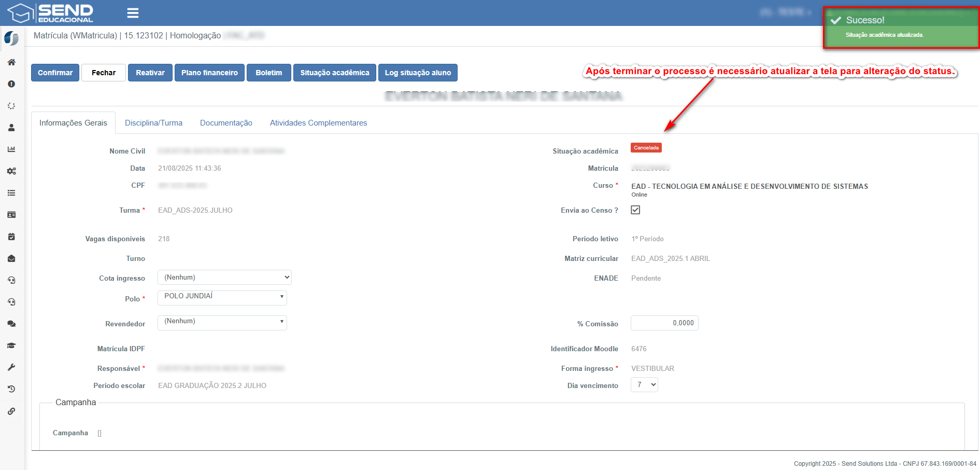Click the Plano financeiro button
Screen dimensions: 980x470
pos(209,73)
